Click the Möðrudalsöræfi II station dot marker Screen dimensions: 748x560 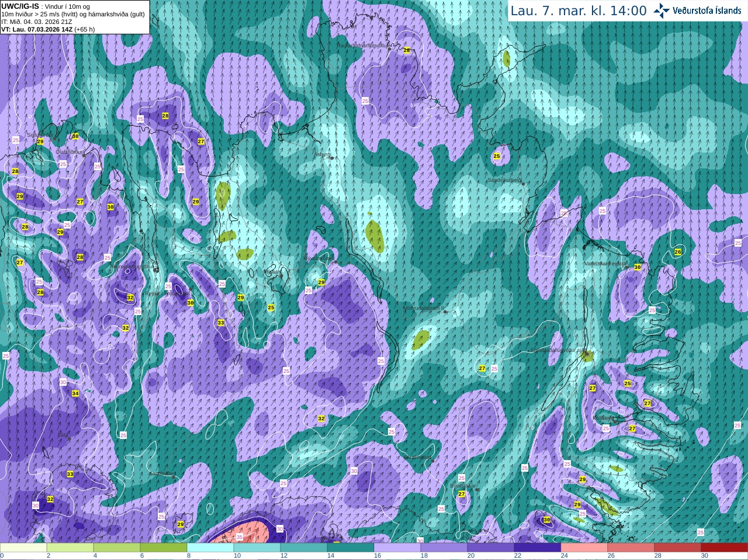[x=445, y=312]
